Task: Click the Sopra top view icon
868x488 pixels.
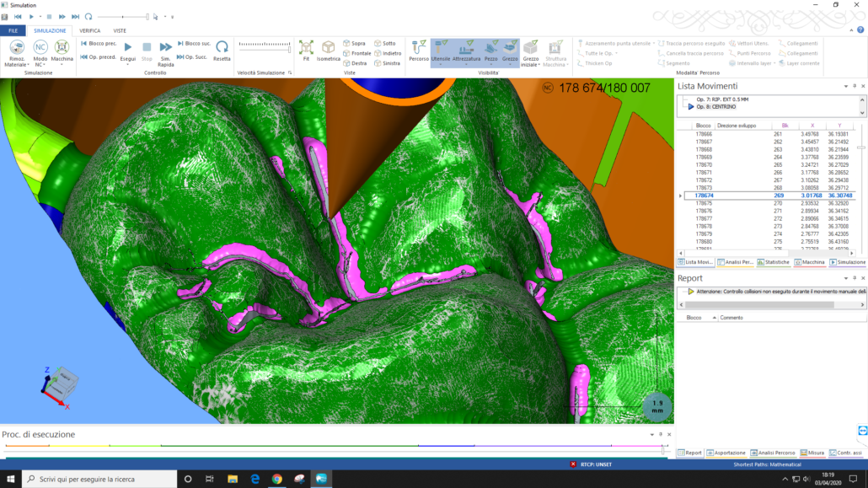Action: coord(355,43)
